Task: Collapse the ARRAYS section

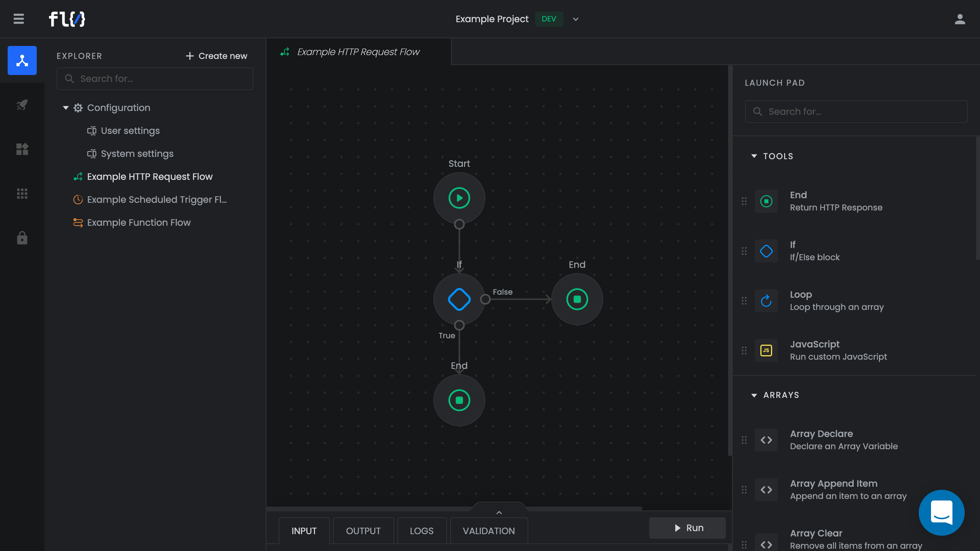Action: pos(754,395)
